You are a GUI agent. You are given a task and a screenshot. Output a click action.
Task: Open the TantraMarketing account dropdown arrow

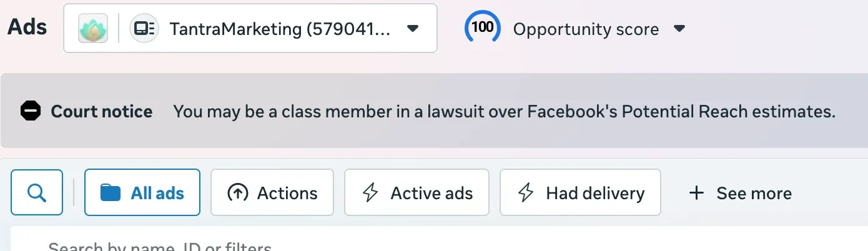(412, 29)
